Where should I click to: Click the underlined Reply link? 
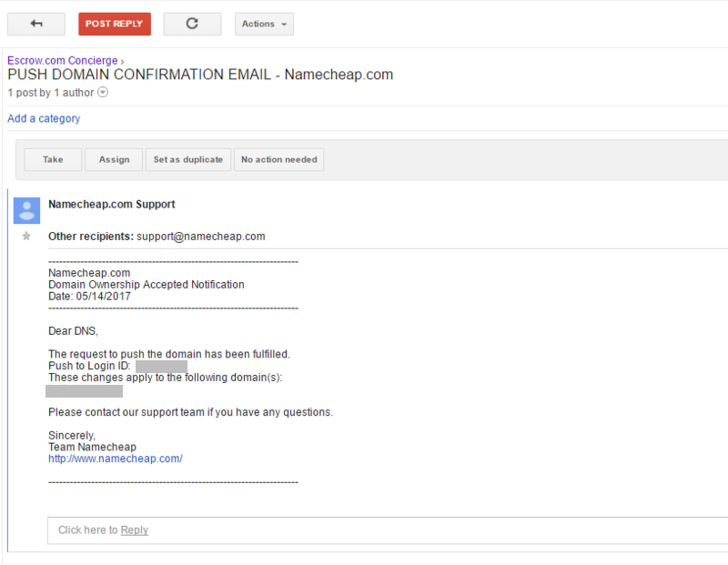134,530
